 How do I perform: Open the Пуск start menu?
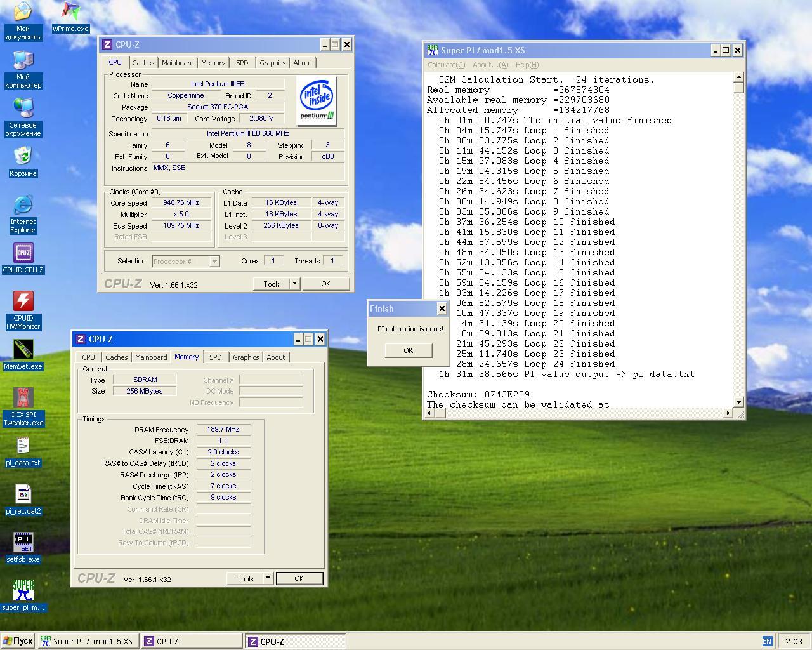(18, 641)
